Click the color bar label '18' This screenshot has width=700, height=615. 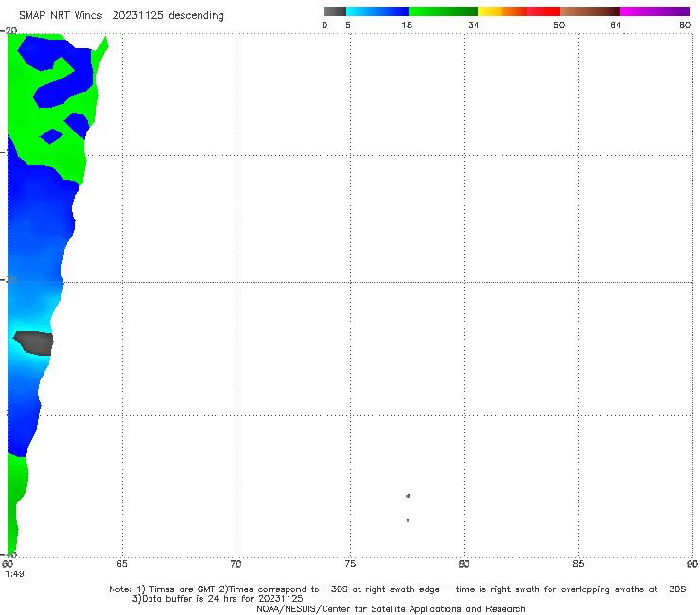[x=407, y=25]
